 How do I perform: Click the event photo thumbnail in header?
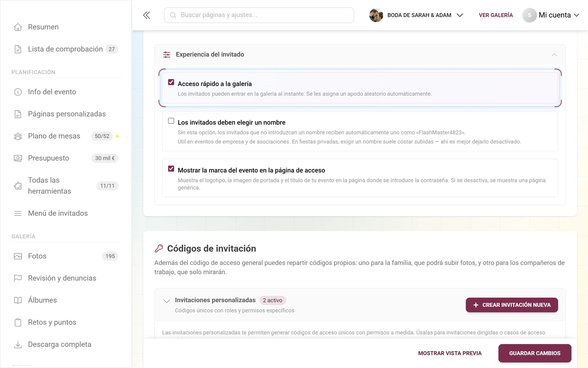coord(376,15)
